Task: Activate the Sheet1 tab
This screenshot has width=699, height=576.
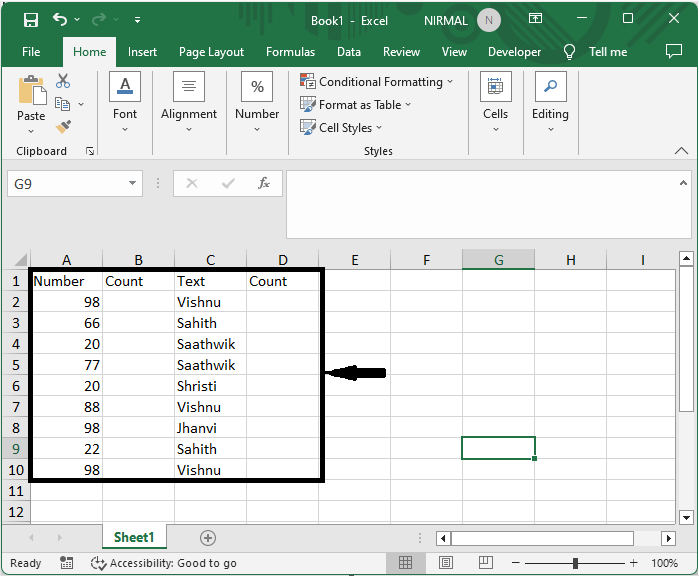Action: pos(134,537)
